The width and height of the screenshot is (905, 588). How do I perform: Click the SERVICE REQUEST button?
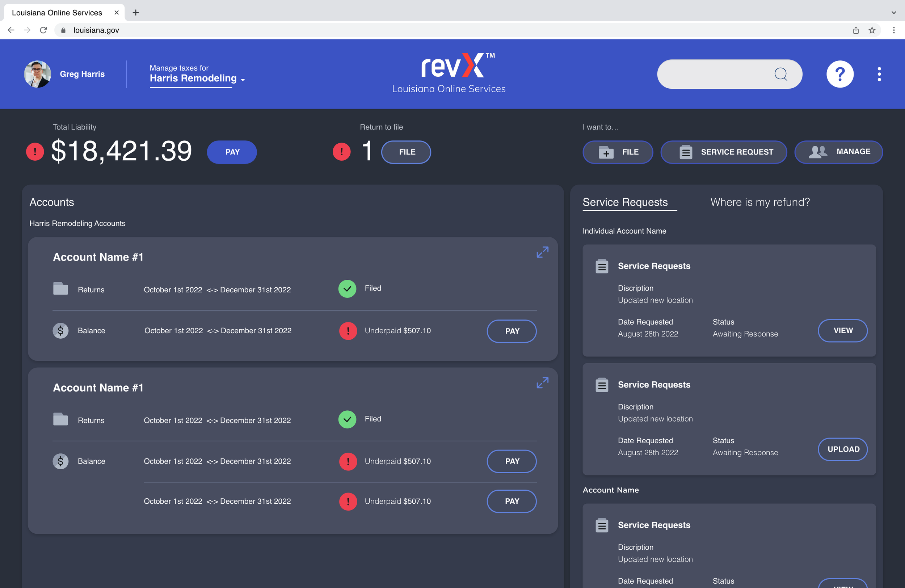click(723, 152)
